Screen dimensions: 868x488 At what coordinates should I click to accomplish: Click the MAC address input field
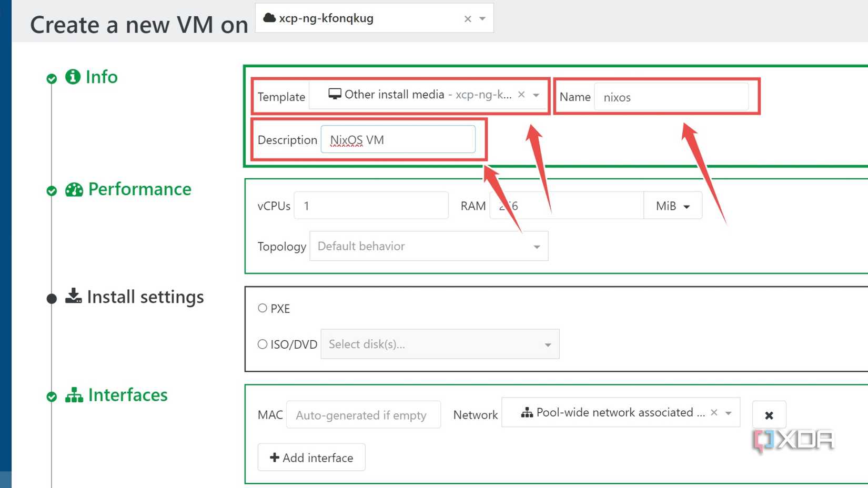364,415
